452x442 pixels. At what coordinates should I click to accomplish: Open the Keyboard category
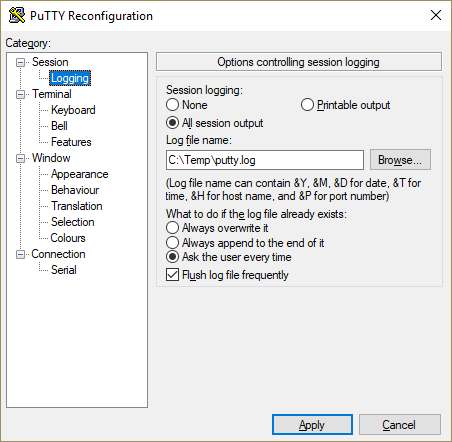73,110
